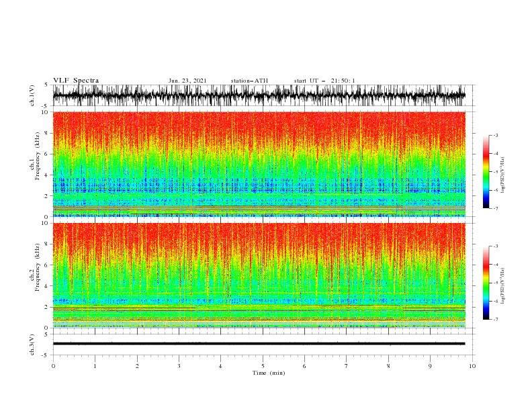Click the log(PSD) label of ch.2 color bar

click(x=502, y=286)
